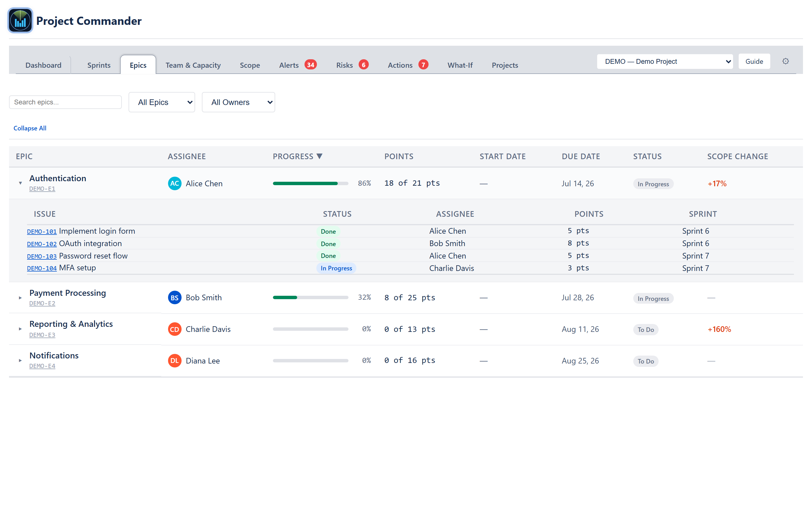Viewport: 812px width, 508px height.
Task: Click the Reporting & Analytics 0% progress bar
Action: [310, 329]
